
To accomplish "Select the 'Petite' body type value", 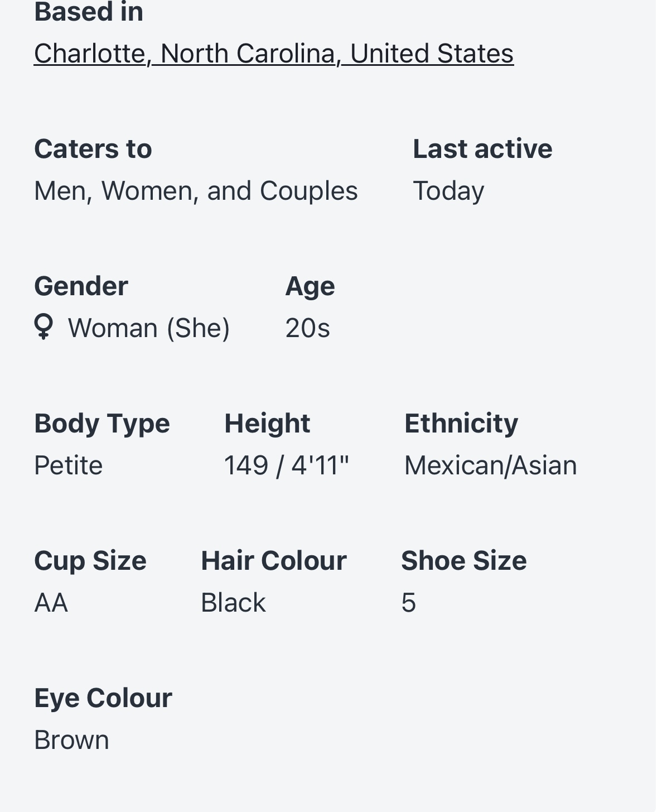I will point(69,465).
